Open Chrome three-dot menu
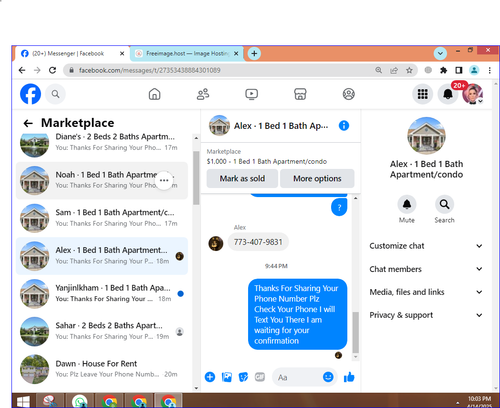 click(x=489, y=70)
